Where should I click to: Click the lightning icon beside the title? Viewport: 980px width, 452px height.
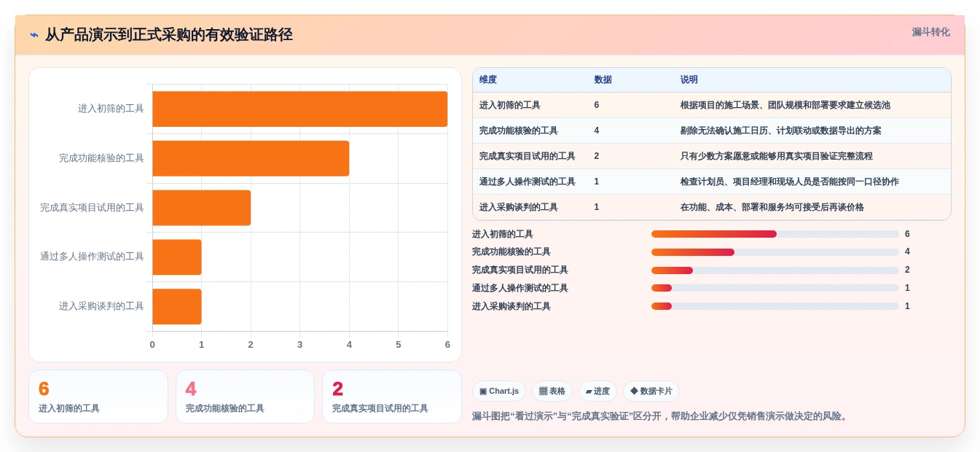tap(34, 35)
